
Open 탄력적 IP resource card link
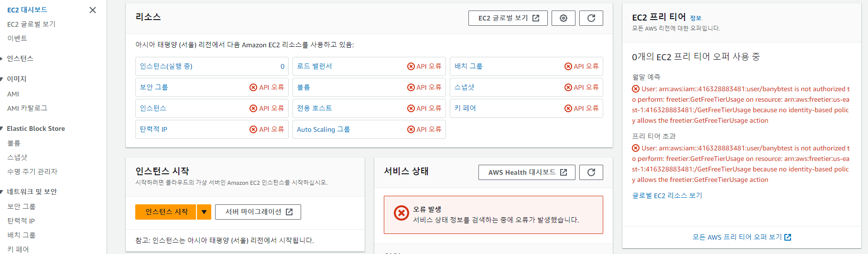coord(153,129)
